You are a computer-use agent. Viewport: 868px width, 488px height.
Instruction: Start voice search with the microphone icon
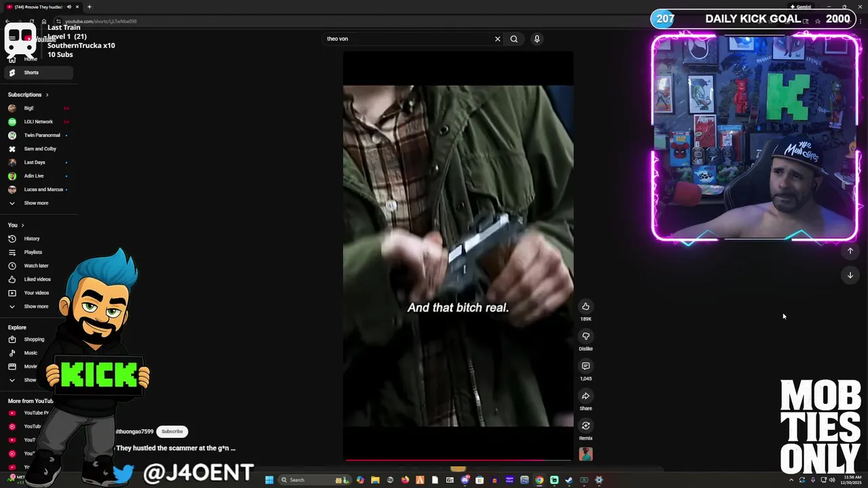[537, 39]
